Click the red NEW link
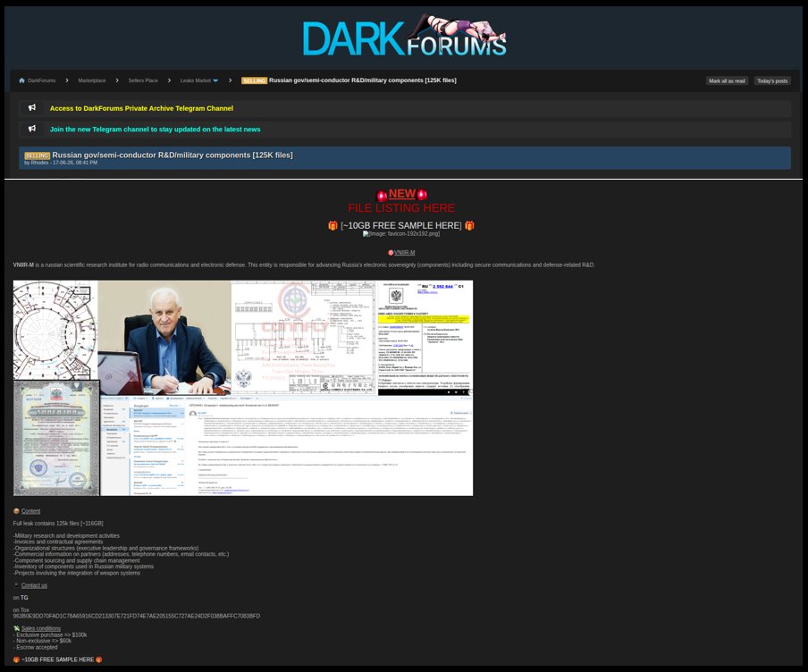 pos(402,194)
